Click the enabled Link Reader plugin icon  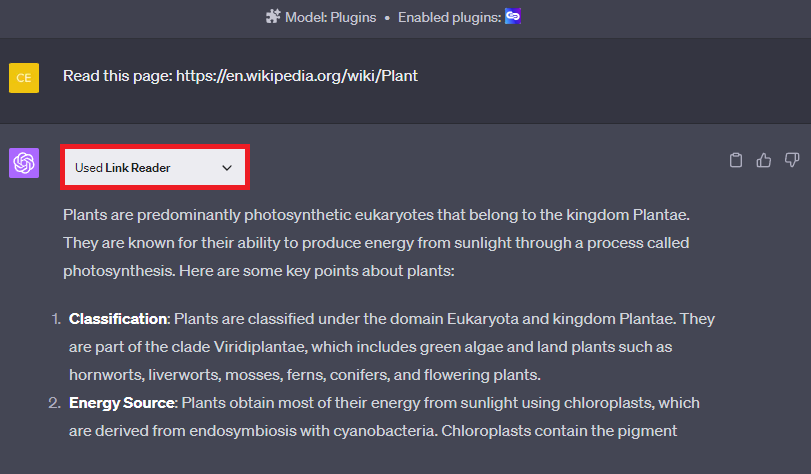pos(513,17)
